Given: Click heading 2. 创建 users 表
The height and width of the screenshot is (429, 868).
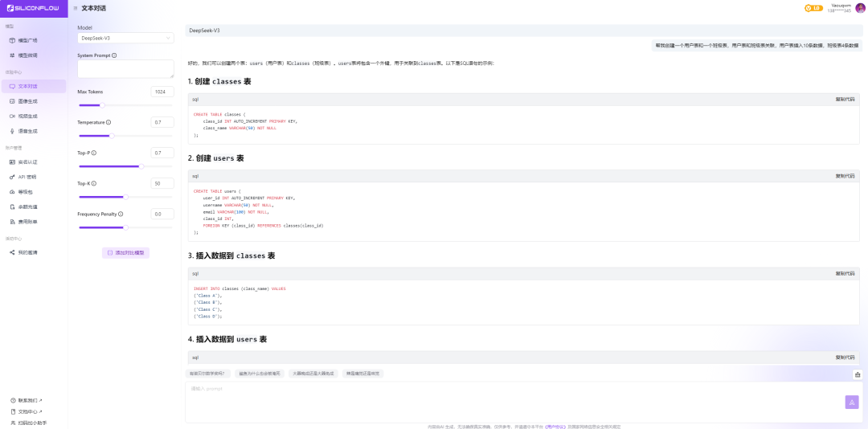Looking at the screenshot, I should point(216,158).
